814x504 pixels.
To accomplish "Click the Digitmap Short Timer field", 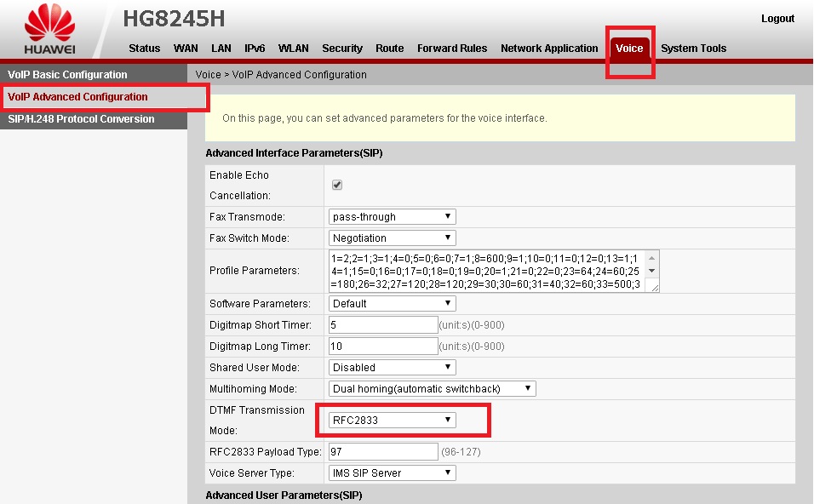I will tap(383, 325).
